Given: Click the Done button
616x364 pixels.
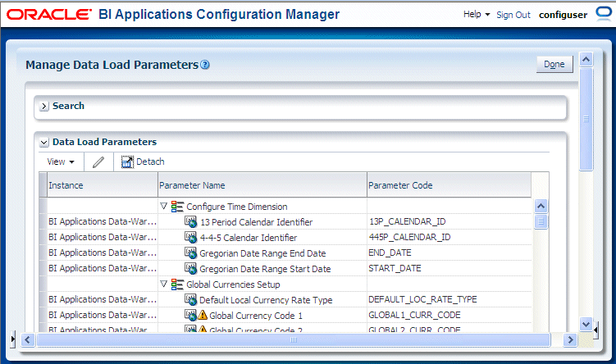Looking at the screenshot, I should pos(554,65).
